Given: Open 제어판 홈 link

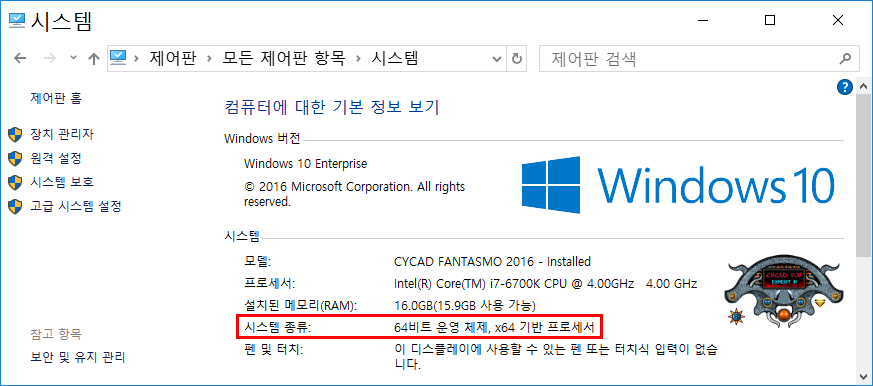Looking at the screenshot, I should point(56,98).
